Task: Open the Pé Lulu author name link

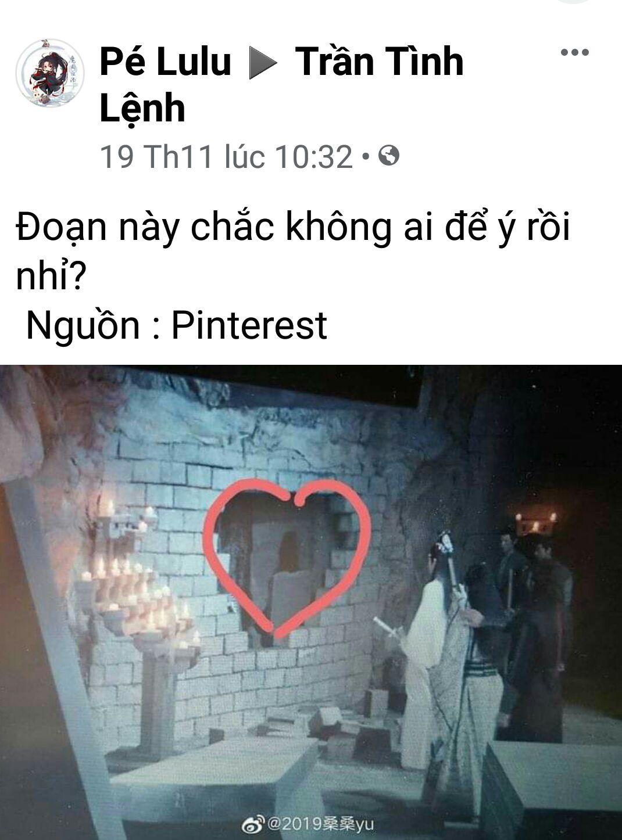Action: (x=166, y=62)
